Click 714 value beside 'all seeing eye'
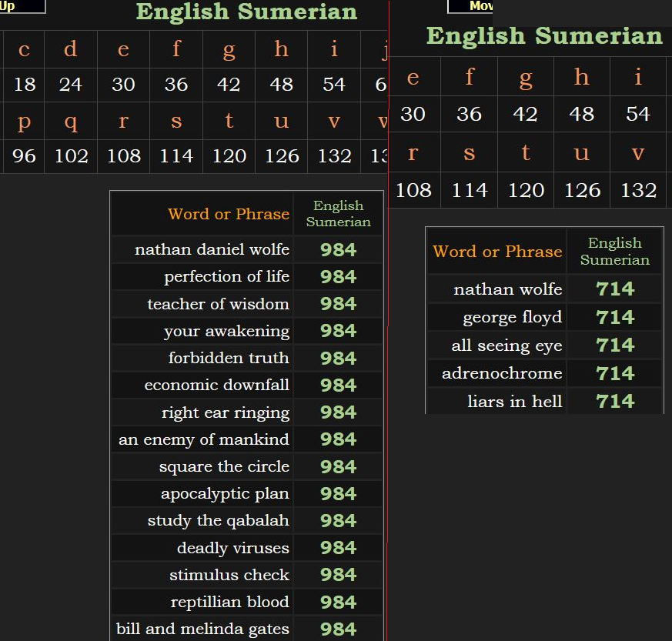The width and height of the screenshot is (672, 641). (x=615, y=346)
